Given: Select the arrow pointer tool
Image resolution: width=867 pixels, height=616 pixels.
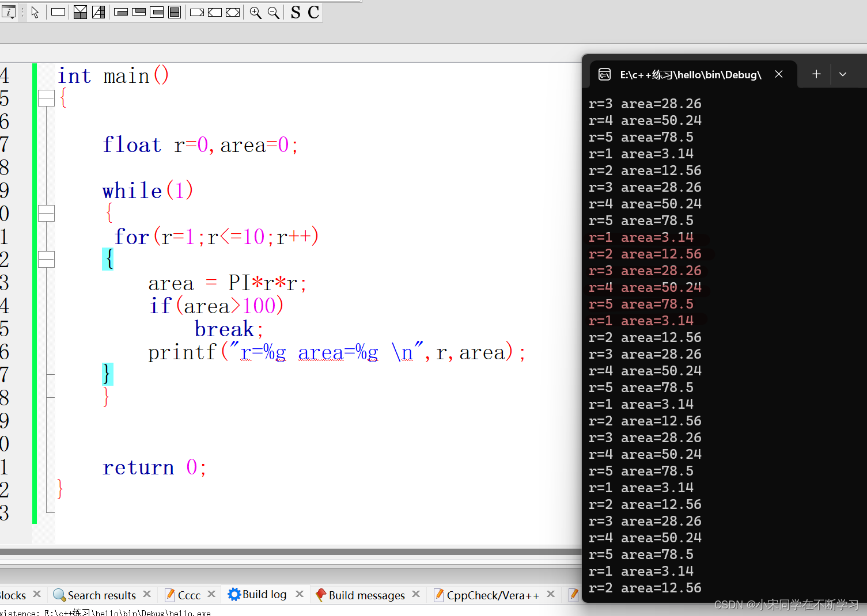Looking at the screenshot, I should click(35, 12).
